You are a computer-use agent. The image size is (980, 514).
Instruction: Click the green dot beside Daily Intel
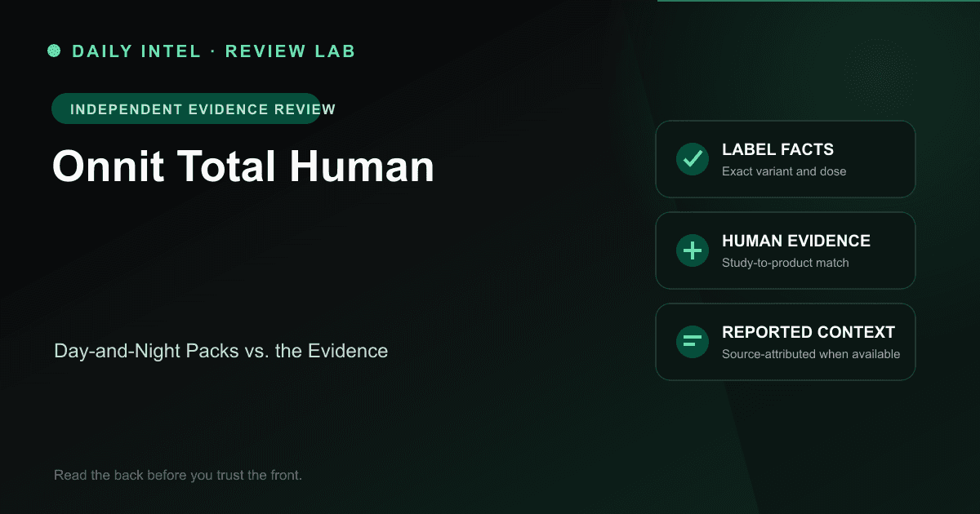[x=54, y=51]
